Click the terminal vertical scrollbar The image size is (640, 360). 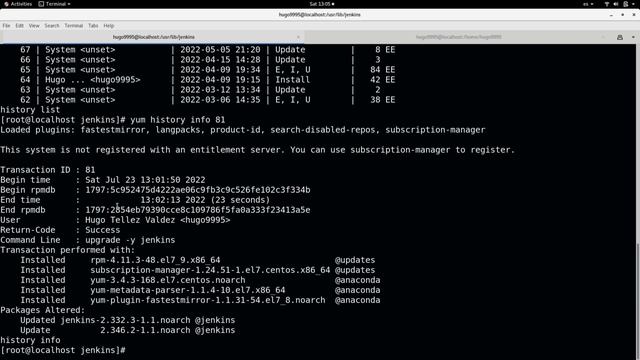(x=638, y=300)
